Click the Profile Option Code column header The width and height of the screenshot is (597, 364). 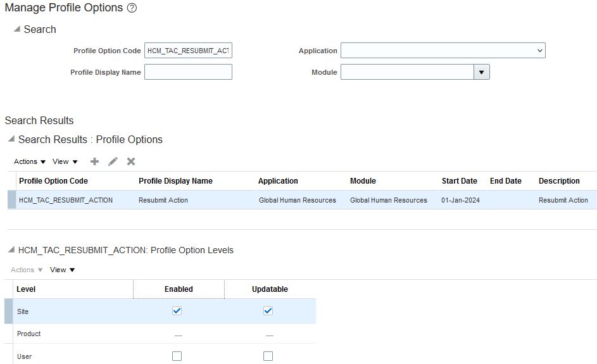(53, 181)
